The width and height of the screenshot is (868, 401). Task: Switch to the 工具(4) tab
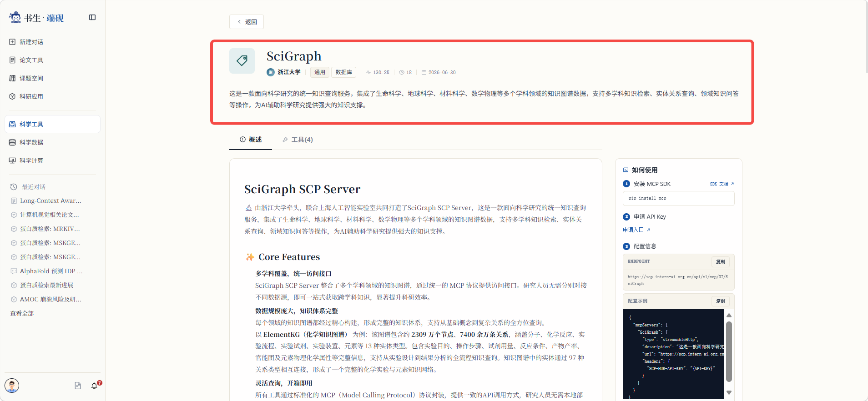pyautogui.click(x=298, y=140)
